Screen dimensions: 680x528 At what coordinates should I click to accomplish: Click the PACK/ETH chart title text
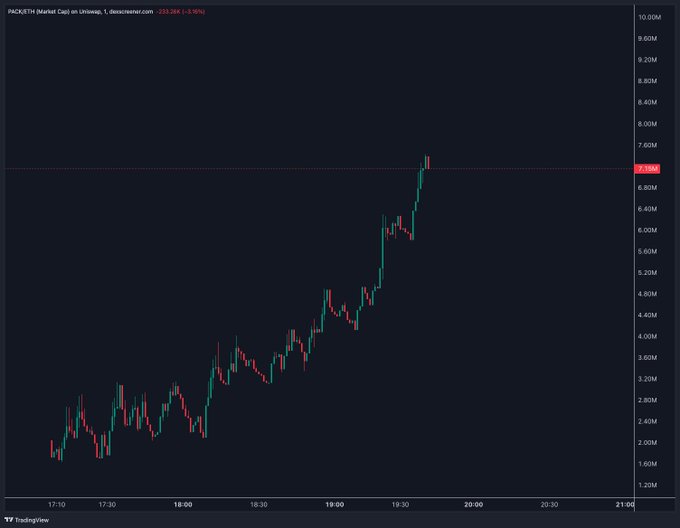[80, 12]
